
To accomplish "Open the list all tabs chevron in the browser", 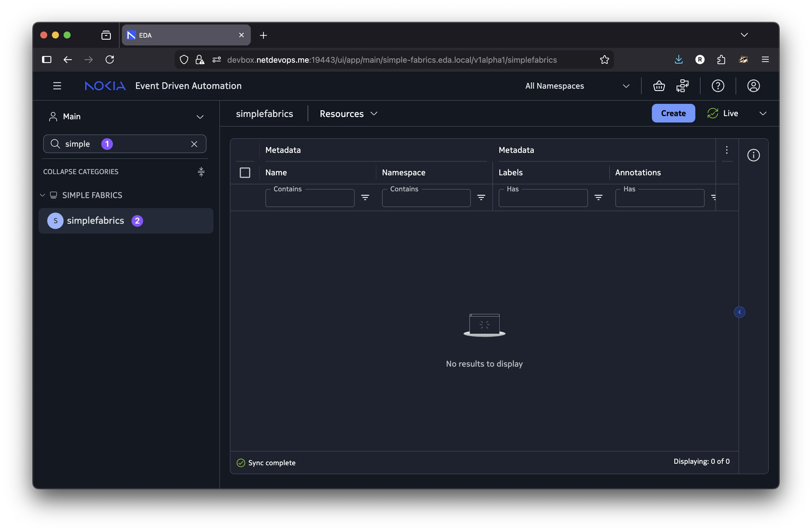I will 744,35.
